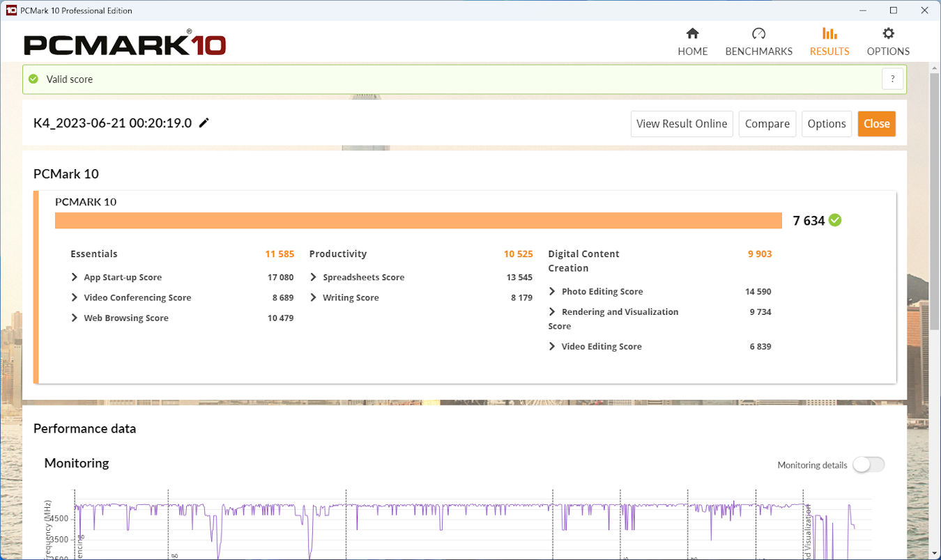
Task: Click the Writing value 8 179
Action: [522, 297]
